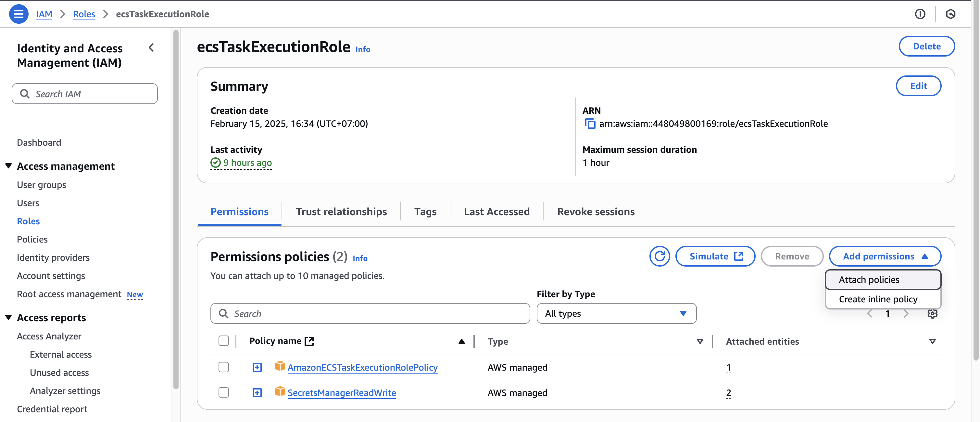The image size is (980, 422).
Task: Open the table preferences gear icon
Action: 932,313
